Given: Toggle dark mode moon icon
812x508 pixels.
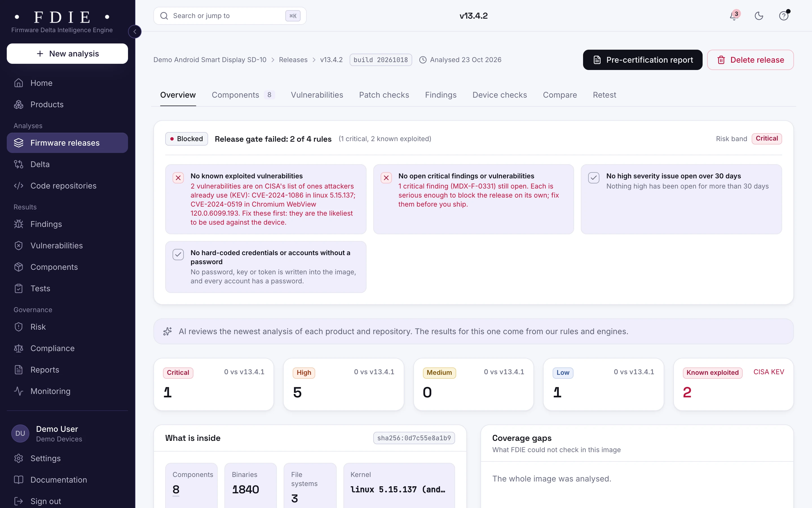Looking at the screenshot, I should click(x=759, y=16).
